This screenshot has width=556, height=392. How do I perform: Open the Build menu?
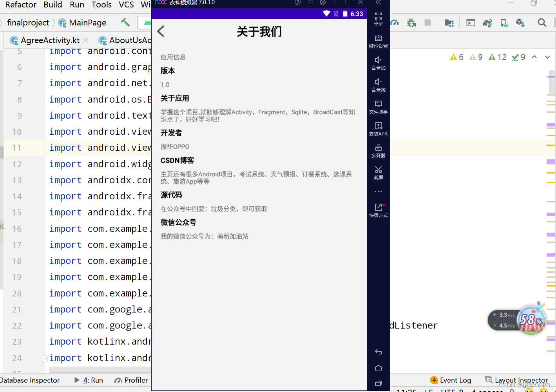(53, 5)
